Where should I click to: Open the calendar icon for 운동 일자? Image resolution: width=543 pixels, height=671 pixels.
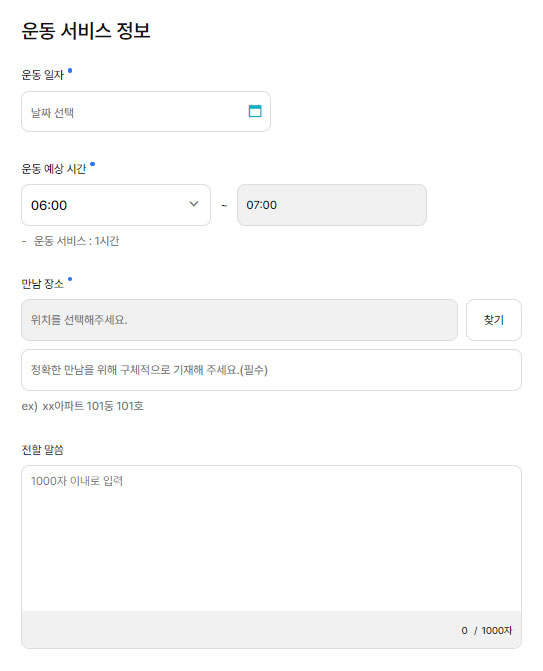coord(255,111)
